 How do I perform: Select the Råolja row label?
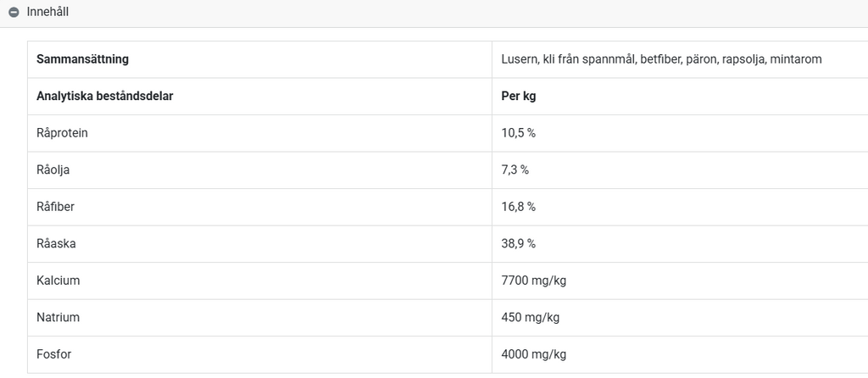point(53,170)
